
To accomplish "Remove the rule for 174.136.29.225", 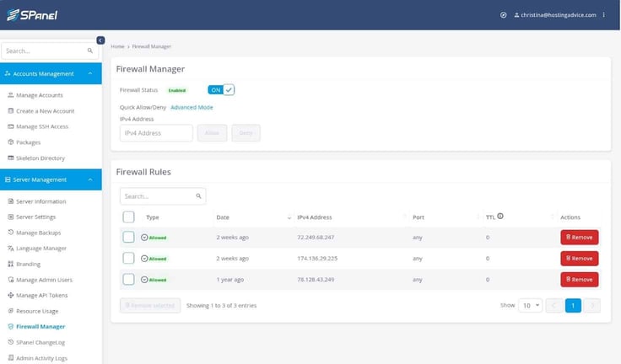I will pyautogui.click(x=579, y=259).
